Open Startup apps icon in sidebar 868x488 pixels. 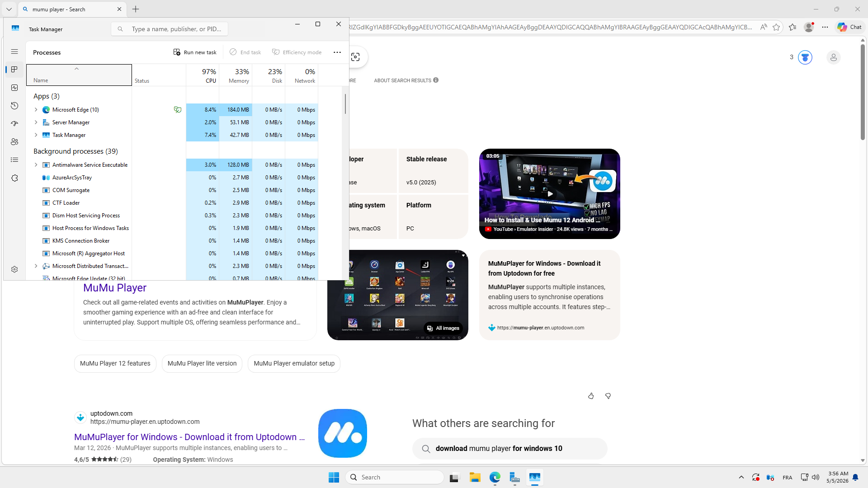(x=14, y=123)
